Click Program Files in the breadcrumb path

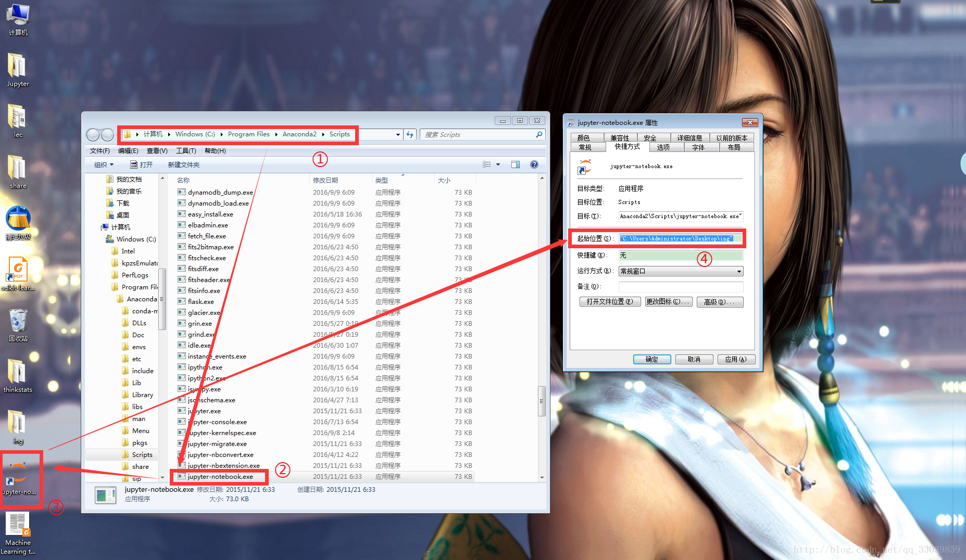click(248, 134)
